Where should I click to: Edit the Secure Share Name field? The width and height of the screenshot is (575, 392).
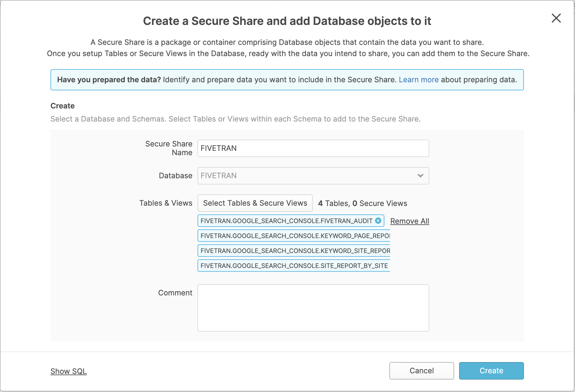pyautogui.click(x=313, y=148)
